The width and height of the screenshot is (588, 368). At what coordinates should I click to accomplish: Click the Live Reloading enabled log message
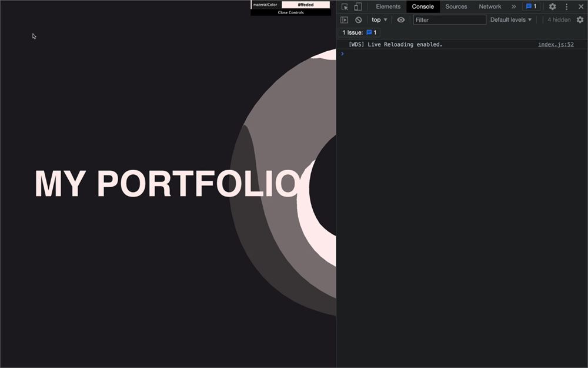click(x=395, y=44)
